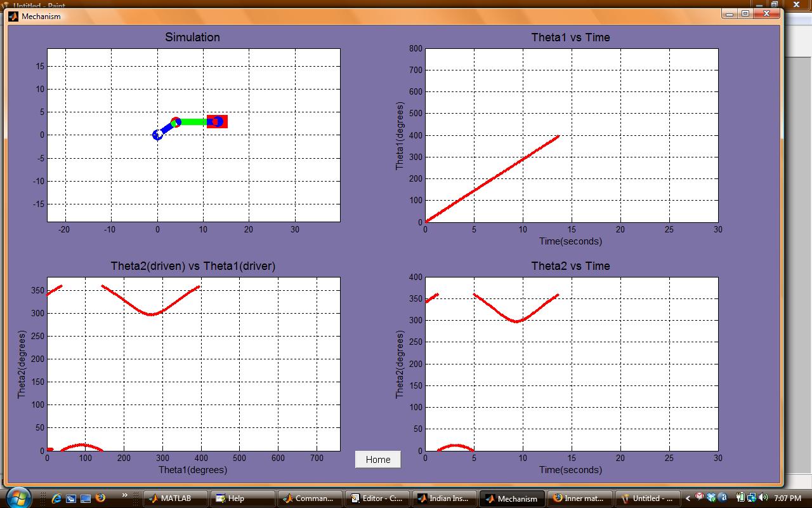Click the 7:07 PM clock
The image size is (812, 508).
tap(787, 498)
